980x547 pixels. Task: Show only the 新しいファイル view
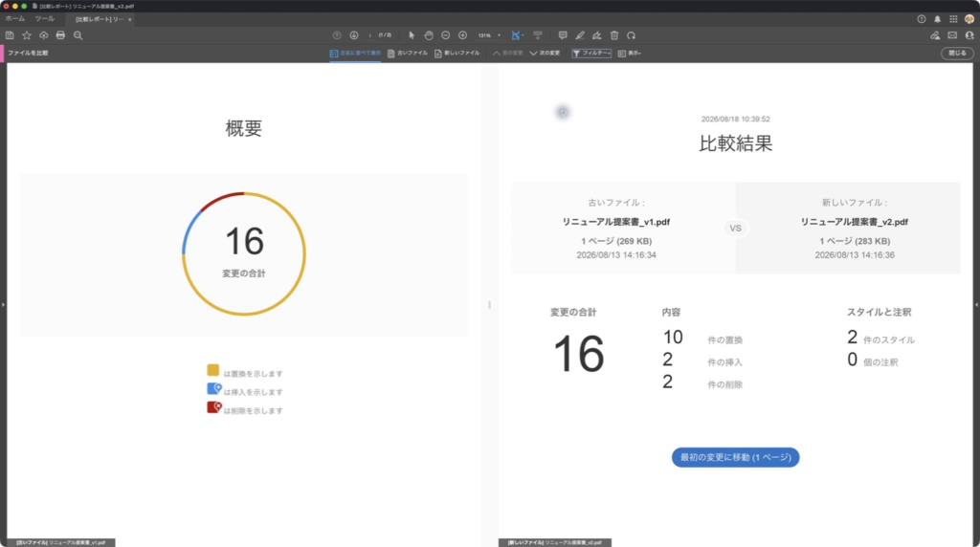457,54
